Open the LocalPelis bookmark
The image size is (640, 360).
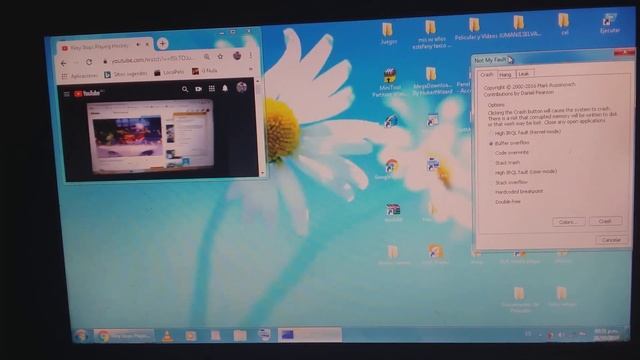pos(169,73)
